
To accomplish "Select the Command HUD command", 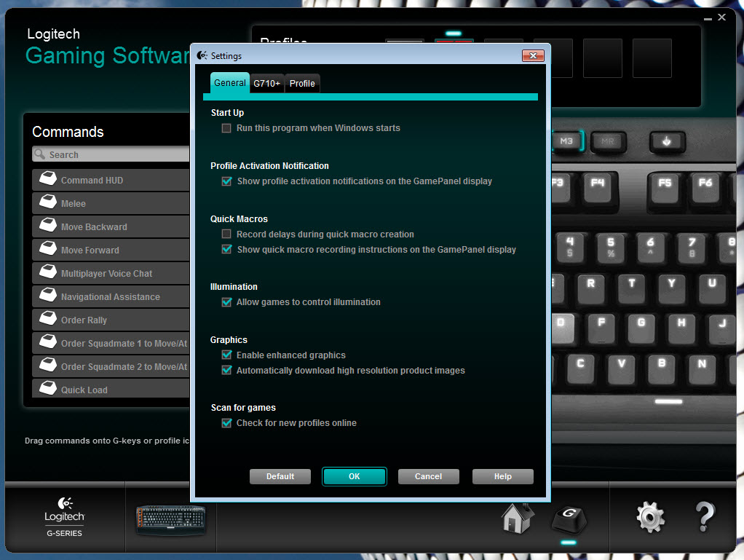I will click(111, 180).
